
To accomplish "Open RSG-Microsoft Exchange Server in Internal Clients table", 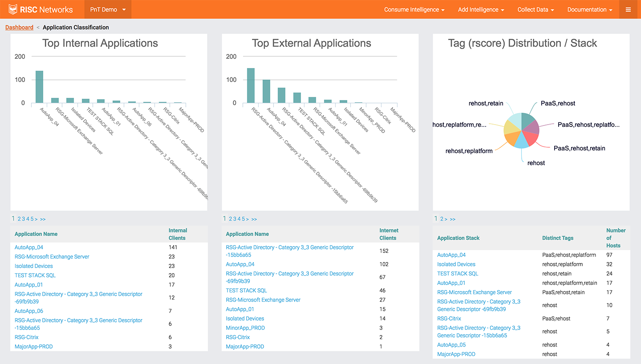I will [52, 257].
